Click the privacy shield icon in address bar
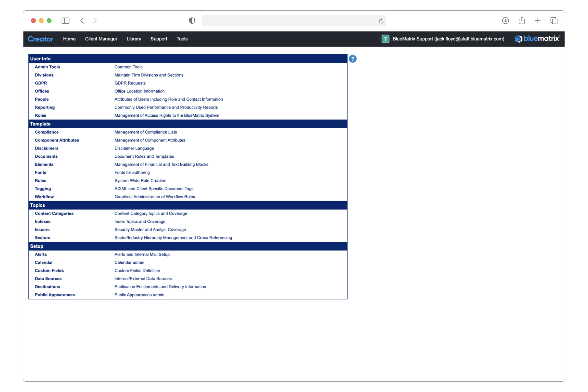Viewport: 588px width, 392px height. 192,21
